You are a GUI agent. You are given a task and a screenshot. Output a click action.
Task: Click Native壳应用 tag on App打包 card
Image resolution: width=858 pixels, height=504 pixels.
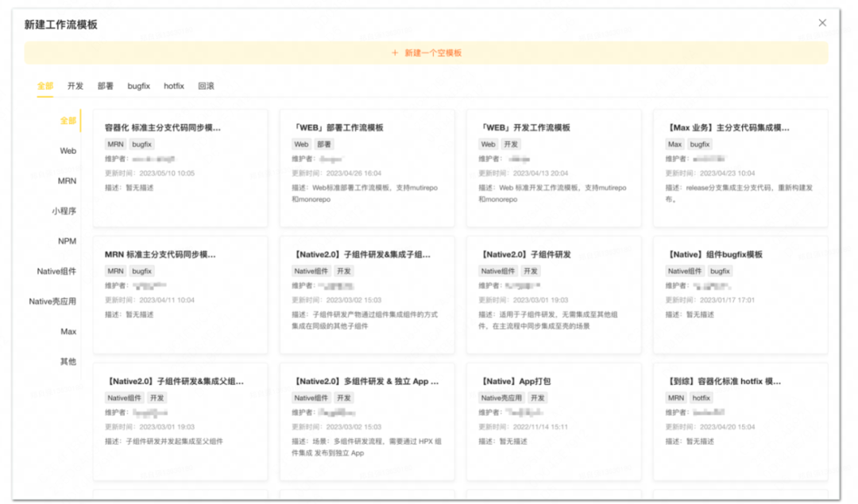click(x=501, y=398)
